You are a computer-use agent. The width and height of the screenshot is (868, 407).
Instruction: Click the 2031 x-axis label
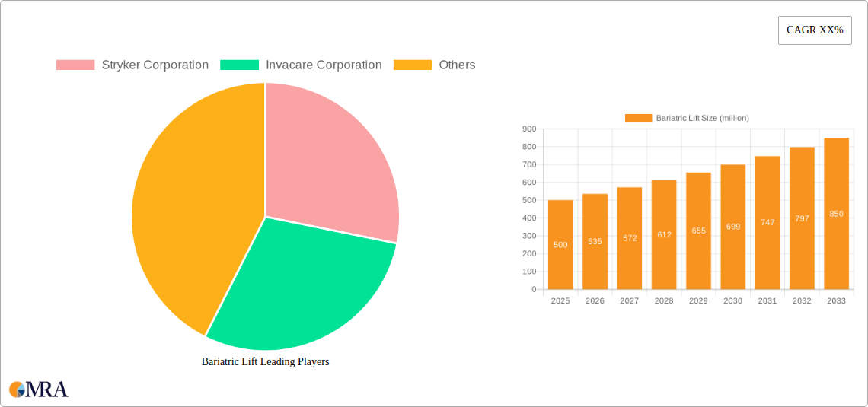click(x=767, y=300)
